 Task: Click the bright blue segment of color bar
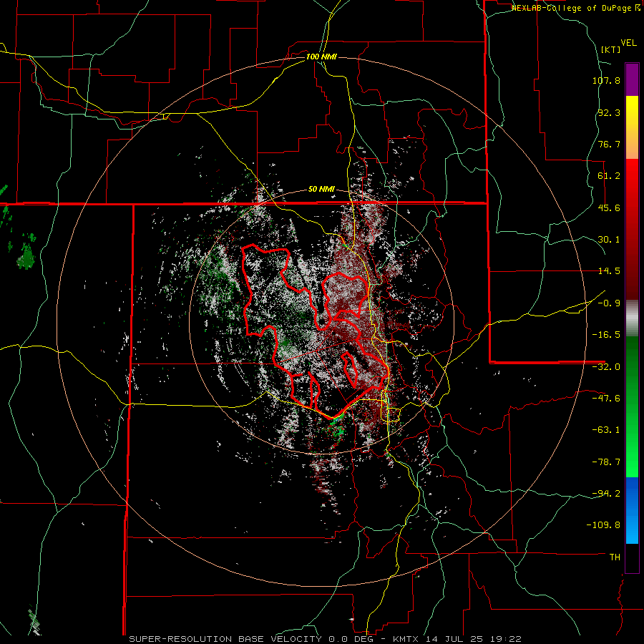click(x=632, y=510)
